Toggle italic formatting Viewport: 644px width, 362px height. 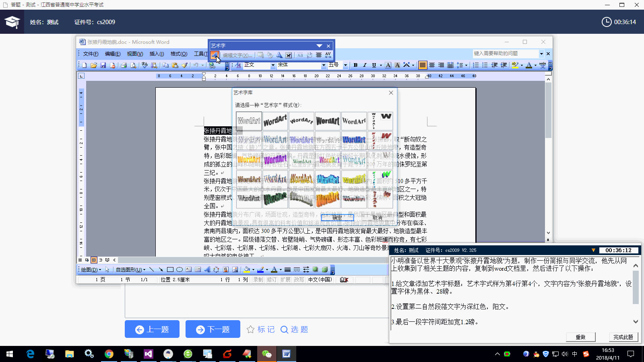[x=364, y=65]
